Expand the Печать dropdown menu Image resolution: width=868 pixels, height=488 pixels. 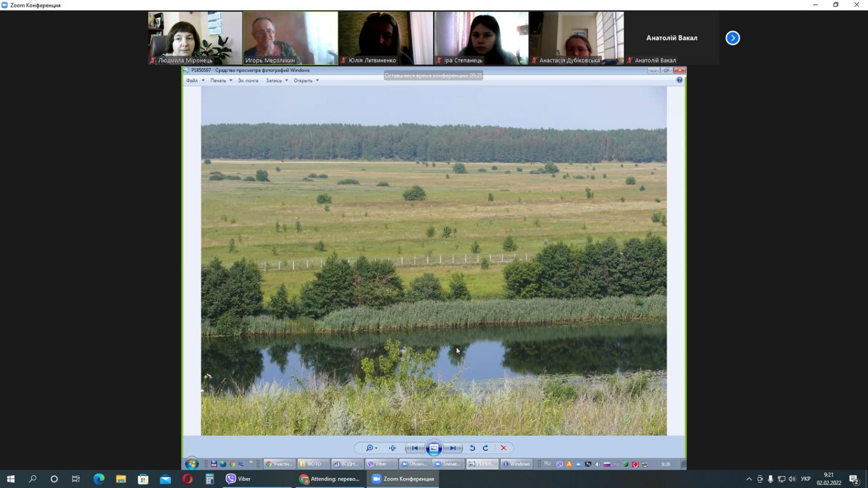221,81
